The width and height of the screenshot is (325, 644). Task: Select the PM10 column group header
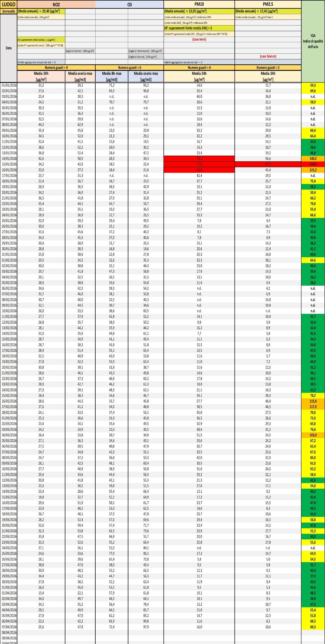pyautogui.click(x=199, y=4)
